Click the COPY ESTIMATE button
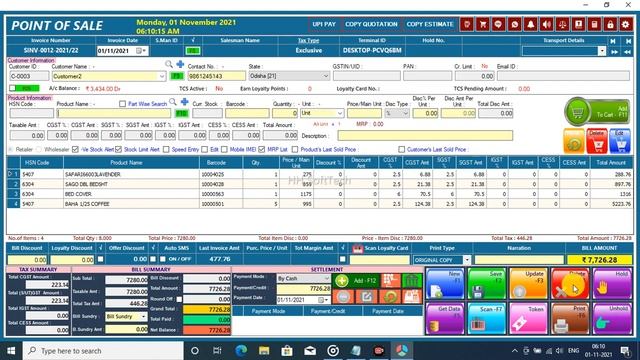Screen dimensions: 640x360 [x=430, y=24]
